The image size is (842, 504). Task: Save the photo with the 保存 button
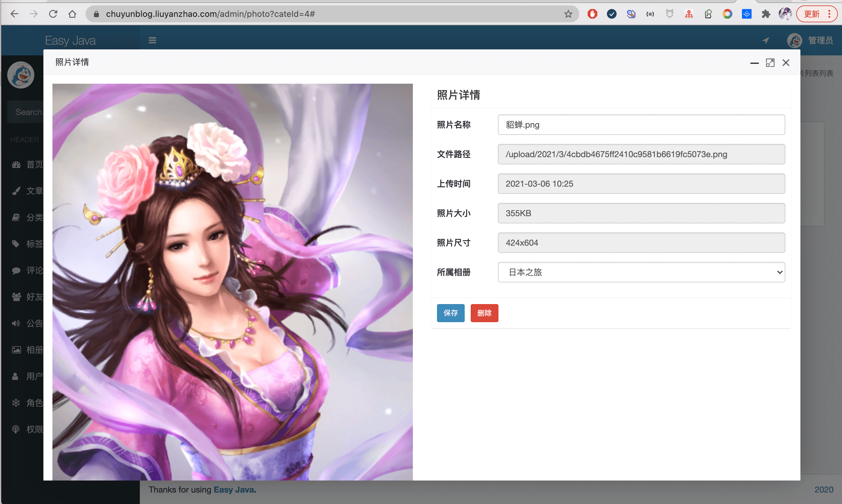click(451, 313)
